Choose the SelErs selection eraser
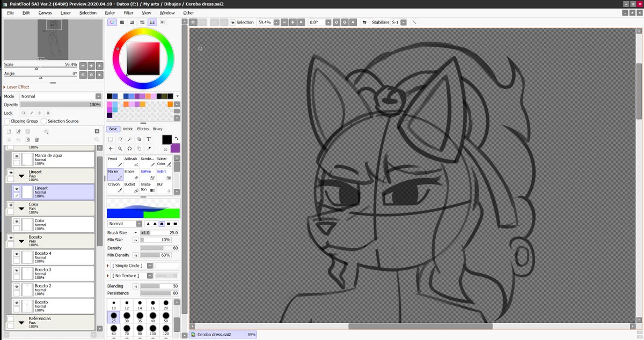Viewport: 644px width, 340px height. coord(164,174)
